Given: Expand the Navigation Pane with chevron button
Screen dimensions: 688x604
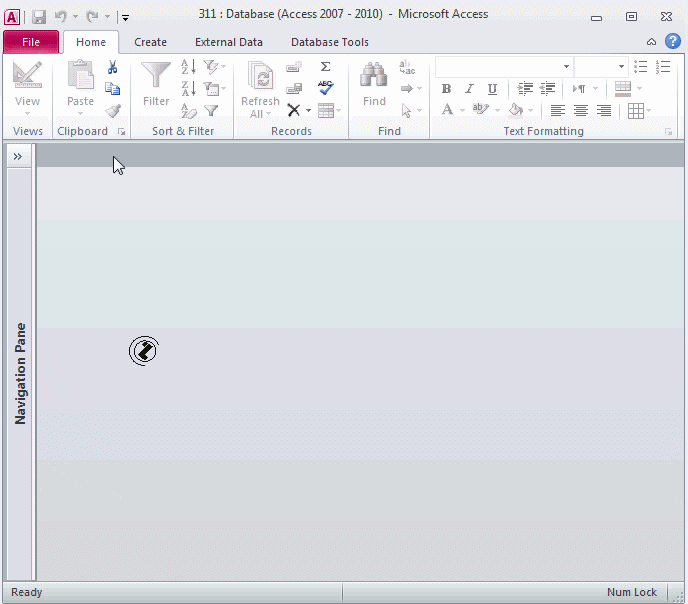Looking at the screenshot, I should click(18, 156).
